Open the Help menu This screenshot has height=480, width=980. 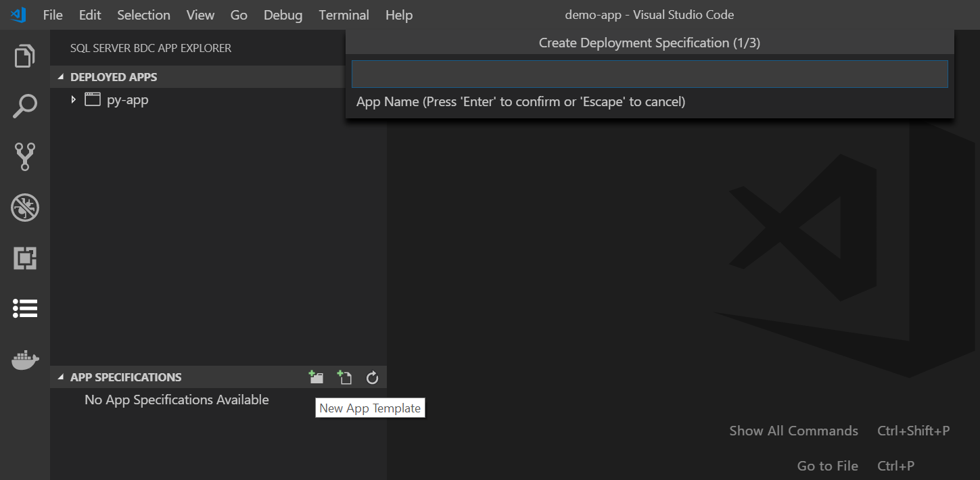coord(399,15)
